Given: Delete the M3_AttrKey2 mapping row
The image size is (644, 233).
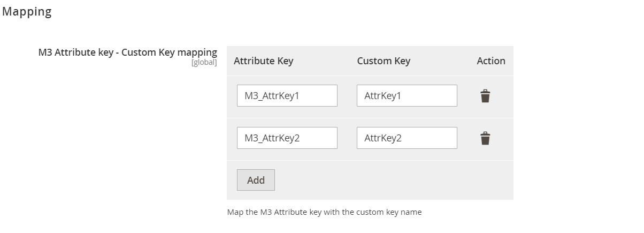Looking at the screenshot, I should (485, 138).
